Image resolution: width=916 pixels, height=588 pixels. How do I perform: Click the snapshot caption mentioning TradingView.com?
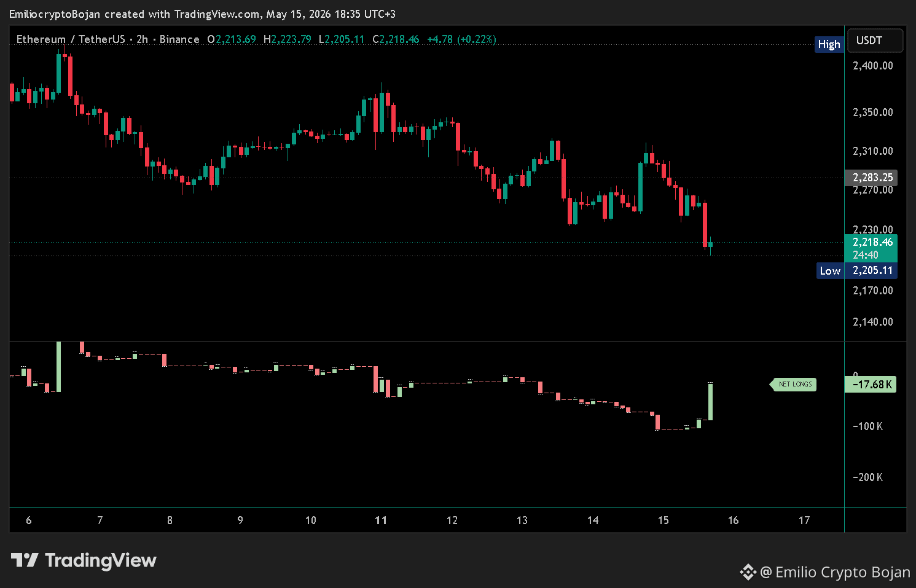(x=203, y=14)
